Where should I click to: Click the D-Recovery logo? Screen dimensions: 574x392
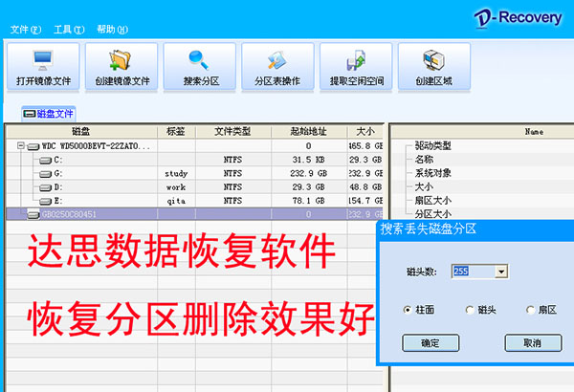(518, 18)
